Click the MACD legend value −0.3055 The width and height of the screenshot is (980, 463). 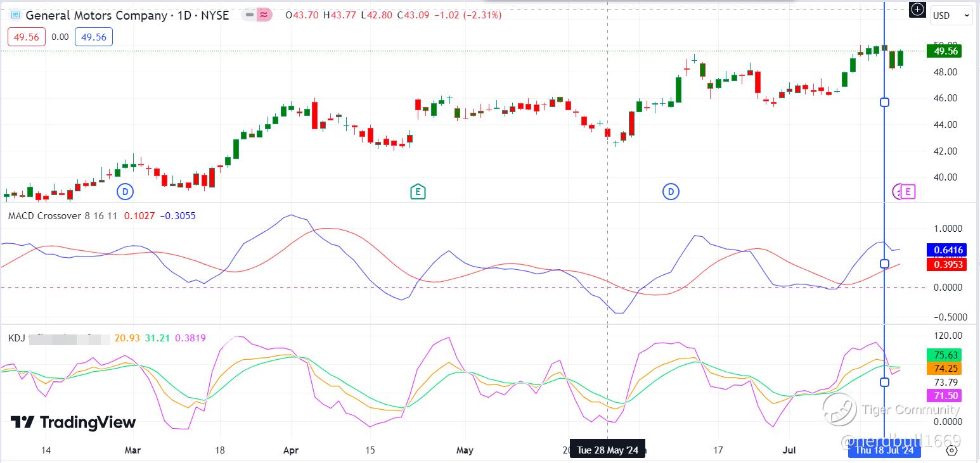(177, 216)
